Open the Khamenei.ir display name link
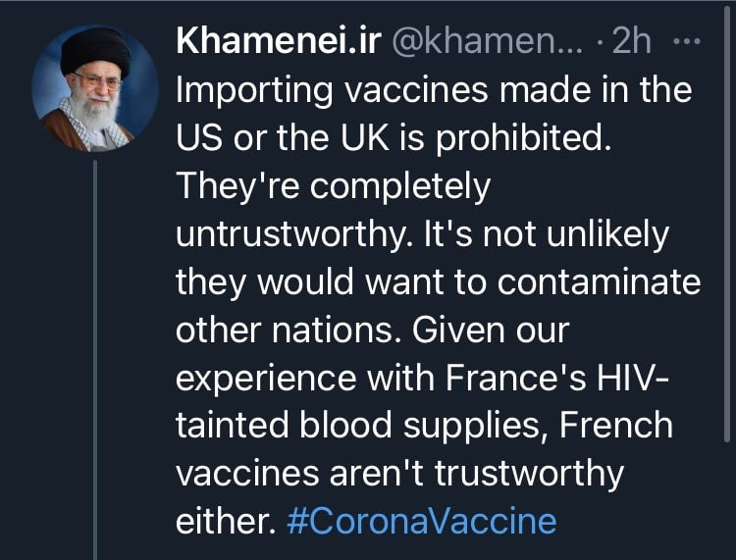Image resolution: width=736 pixels, height=560 pixels. (279, 43)
